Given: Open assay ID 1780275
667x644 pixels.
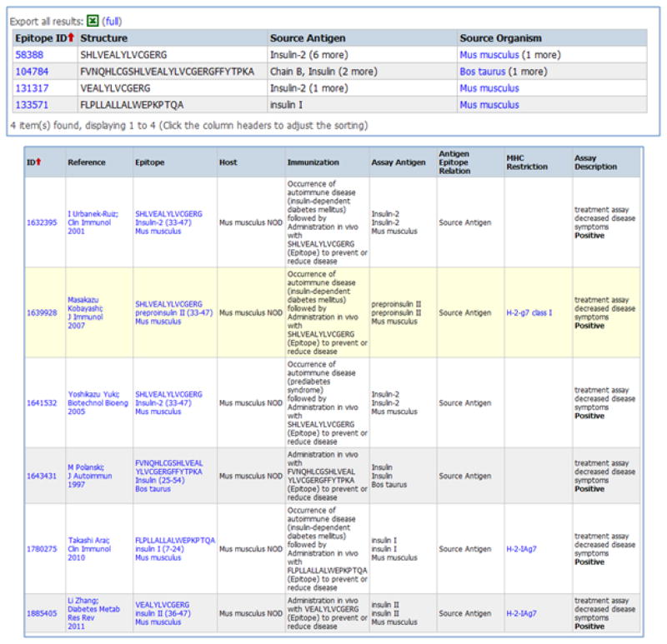Looking at the screenshot, I should pos(42,548).
